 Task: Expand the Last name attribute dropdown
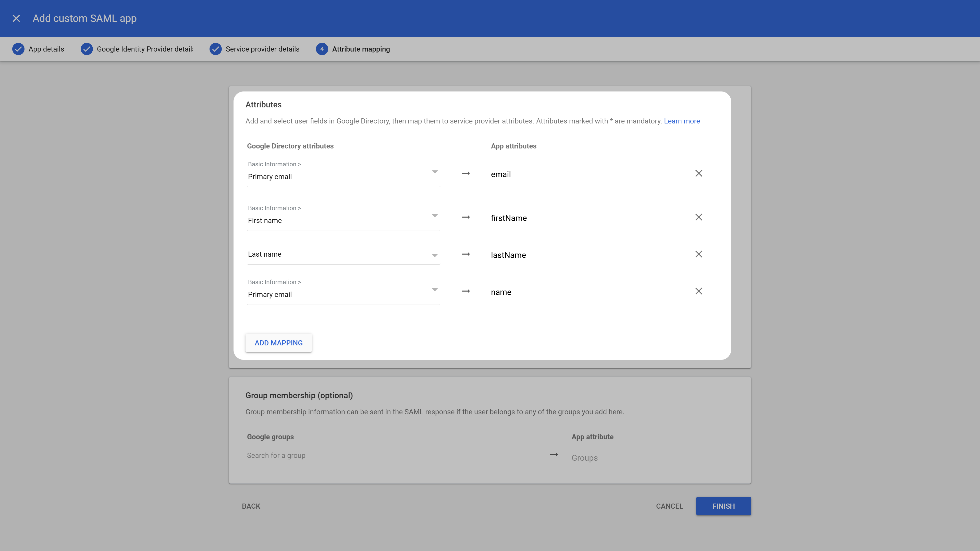[343, 254]
